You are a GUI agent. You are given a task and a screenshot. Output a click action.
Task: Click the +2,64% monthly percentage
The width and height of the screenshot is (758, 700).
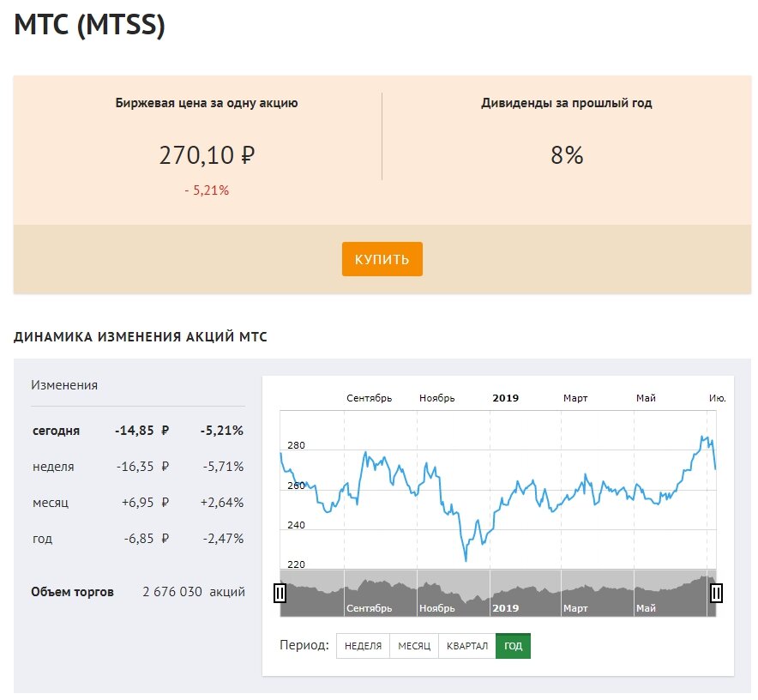pos(222,502)
